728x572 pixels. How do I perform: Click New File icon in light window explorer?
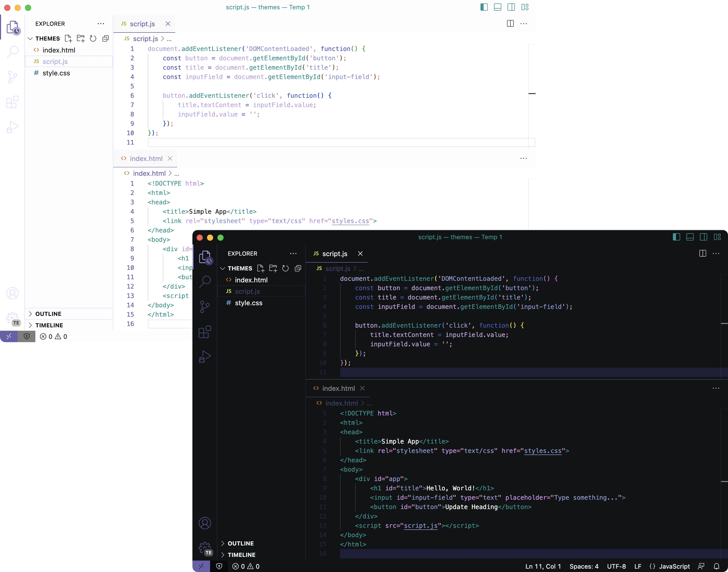68,38
